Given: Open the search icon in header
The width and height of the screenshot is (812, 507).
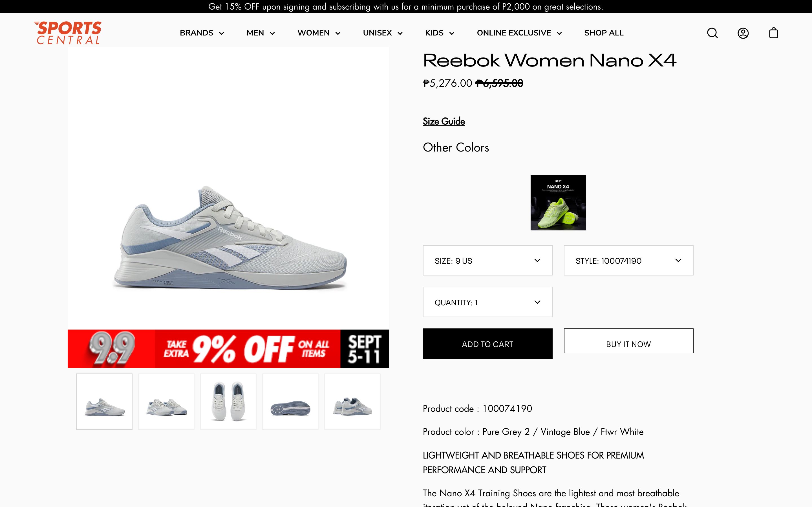Looking at the screenshot, I should [x=712, y=33].
